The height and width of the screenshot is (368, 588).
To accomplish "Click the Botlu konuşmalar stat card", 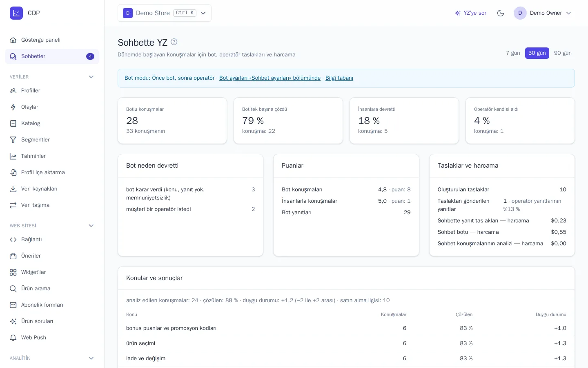I will (x=172, y=121).
